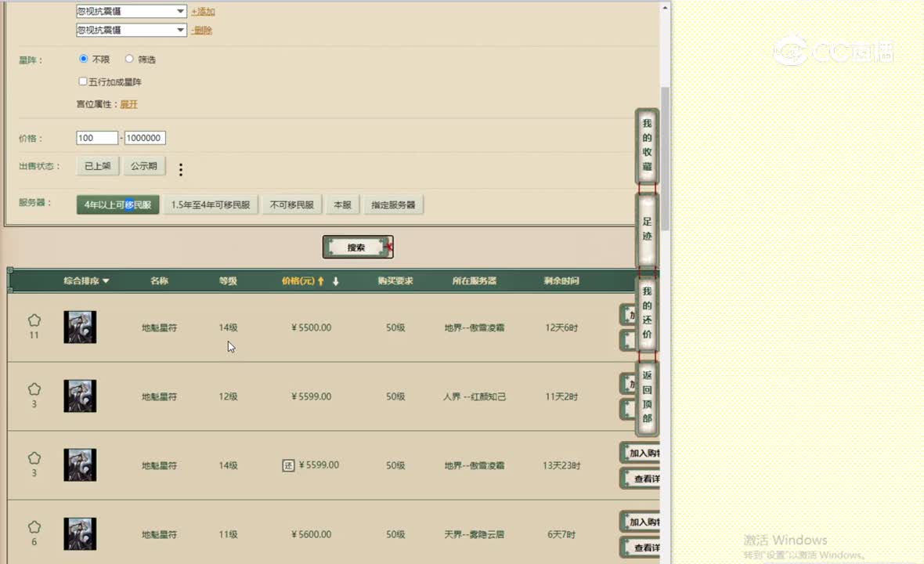
Task: Open item thumbnail of the 12级 listing
Action: tap(80, 396)
